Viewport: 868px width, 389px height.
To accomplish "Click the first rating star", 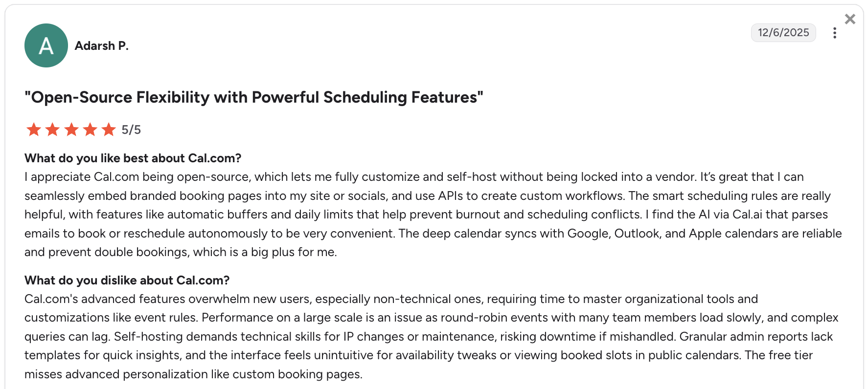I will click(34, 130).
